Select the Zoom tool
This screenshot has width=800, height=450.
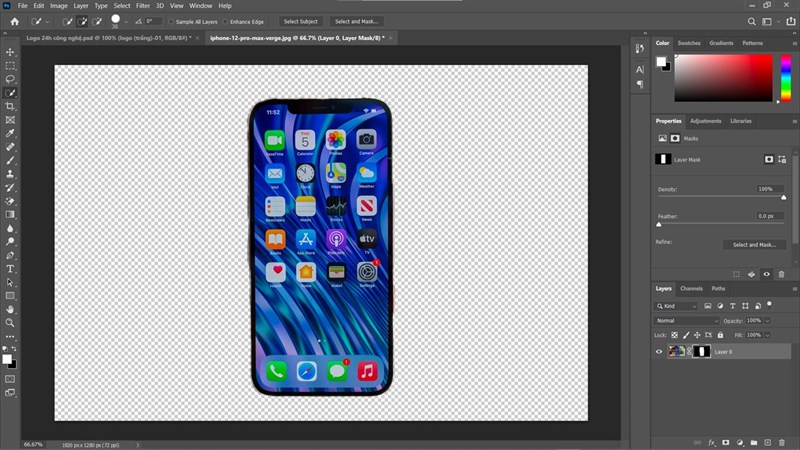coord(10,322)
